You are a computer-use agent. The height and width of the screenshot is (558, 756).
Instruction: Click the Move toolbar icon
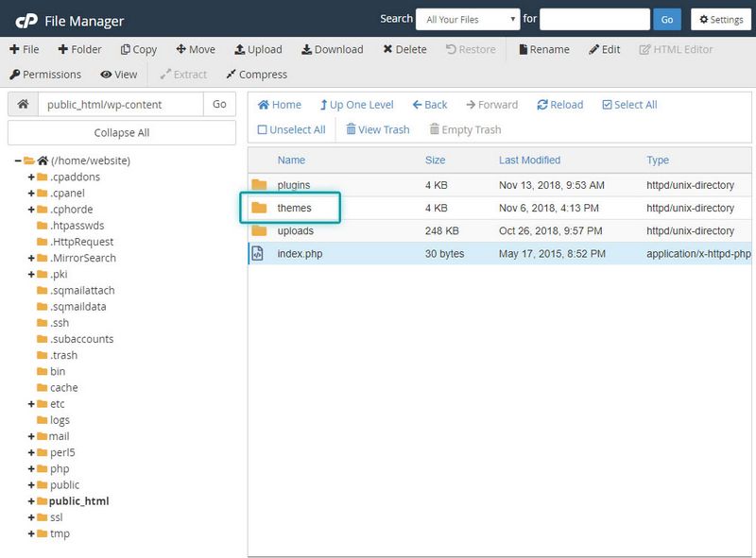(x=180, y=49)
